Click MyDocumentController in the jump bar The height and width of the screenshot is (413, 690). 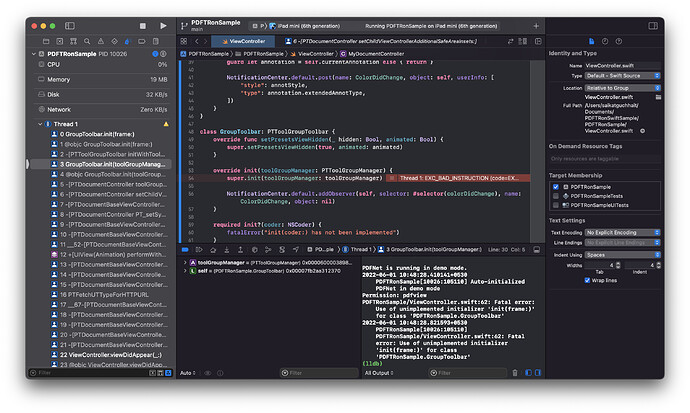click(372, 54)
